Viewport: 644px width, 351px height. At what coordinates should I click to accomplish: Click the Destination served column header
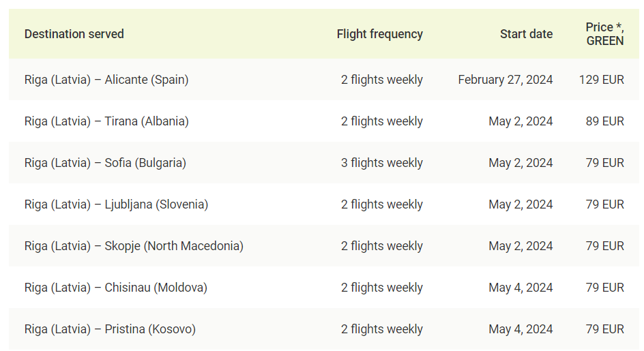(x=74, y=34)
